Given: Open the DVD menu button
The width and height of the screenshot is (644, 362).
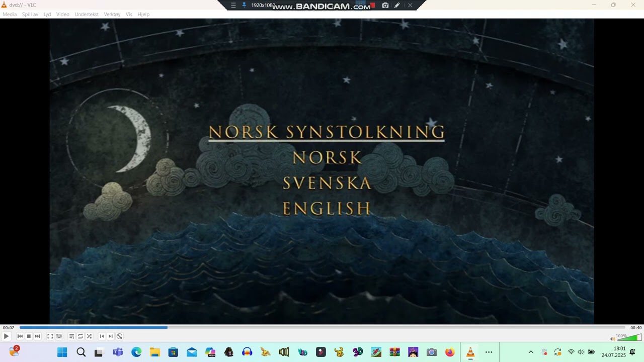Looking at the screenshot, I should [x=119, y=336].
